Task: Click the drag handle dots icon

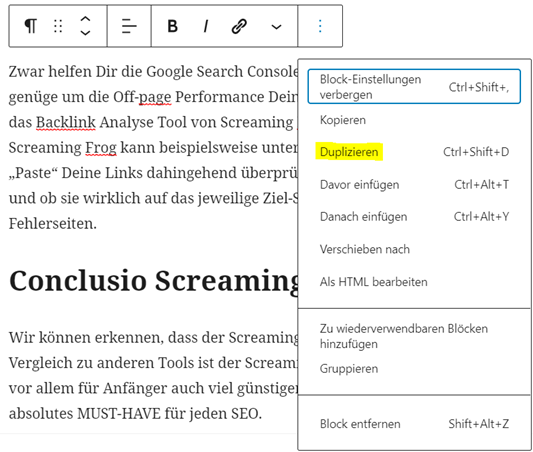Action: (58, 26)
